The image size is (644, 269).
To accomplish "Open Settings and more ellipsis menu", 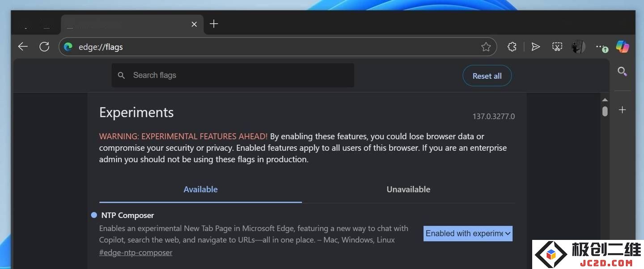I will 602,47.
